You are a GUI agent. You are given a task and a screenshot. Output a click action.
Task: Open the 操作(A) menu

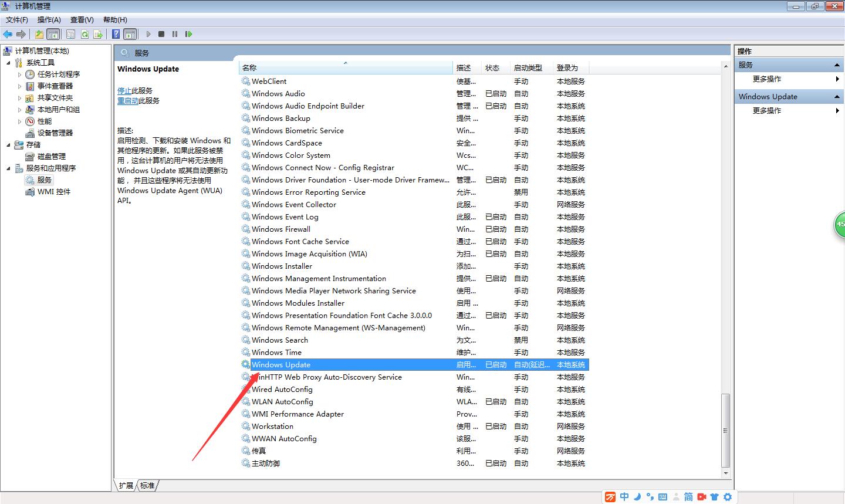49,20
